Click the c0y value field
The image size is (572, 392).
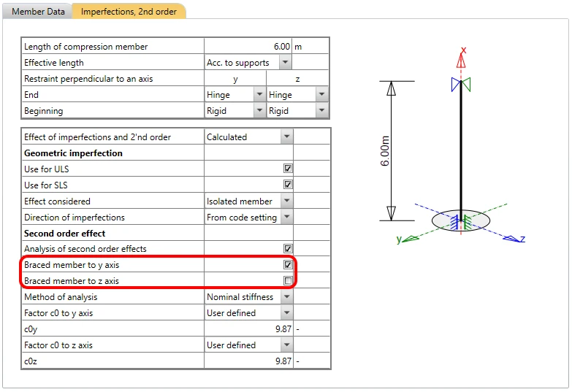point(248,329)
